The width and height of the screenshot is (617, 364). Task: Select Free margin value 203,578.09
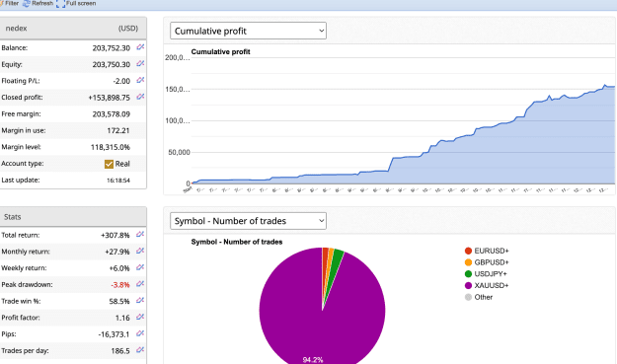tap(111, 114)
